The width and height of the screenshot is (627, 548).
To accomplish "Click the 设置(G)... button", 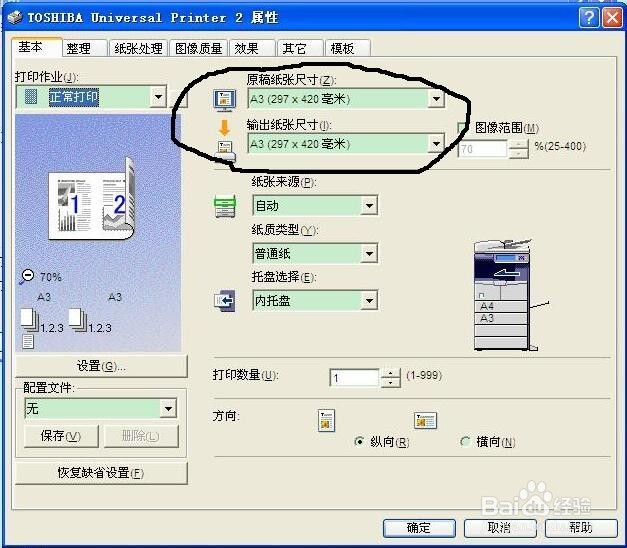I will [101, 366].
